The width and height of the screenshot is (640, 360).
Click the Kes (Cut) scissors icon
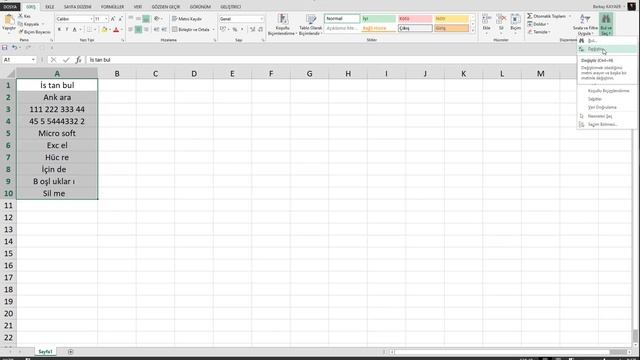tap(20, 16)
